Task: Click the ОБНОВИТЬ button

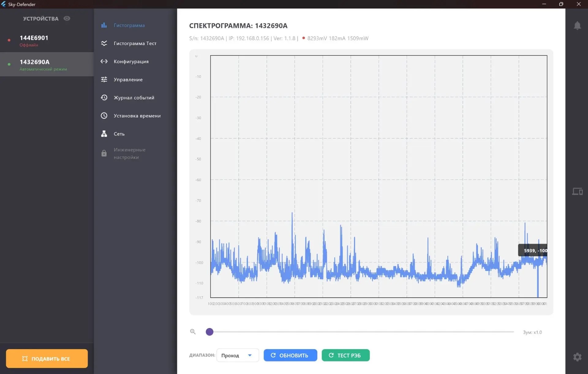Action: point(290,355)
